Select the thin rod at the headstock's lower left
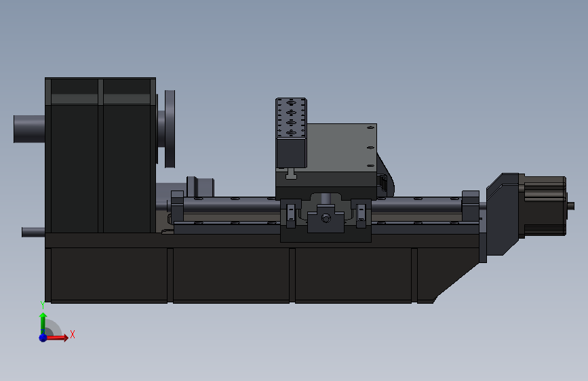The image size is (588, 381). click(33, 232)
